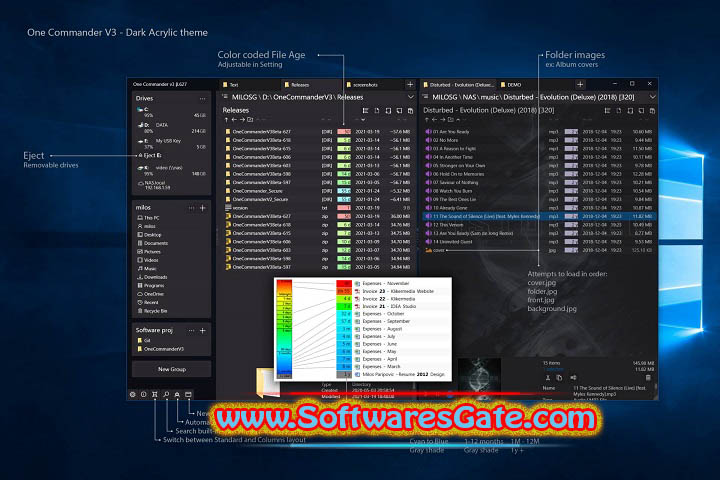The image size is (720, 480).
Task: Open the settings gear in the bottom toolbar
Action: (x=133, y=394)
